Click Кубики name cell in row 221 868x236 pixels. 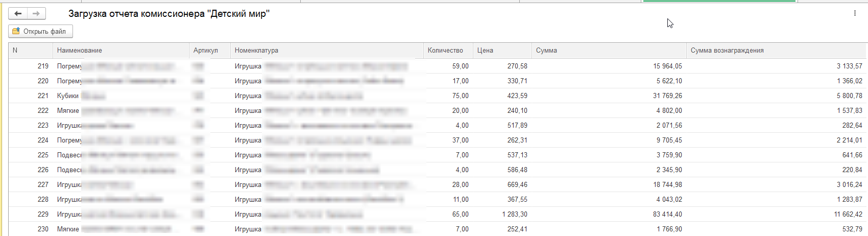click(121, 96)
